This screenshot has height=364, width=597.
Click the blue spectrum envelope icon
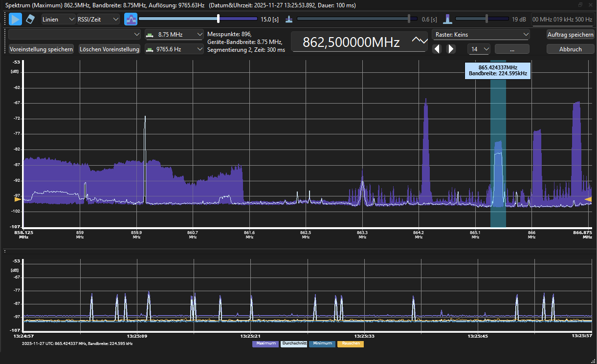coord(131,19)
